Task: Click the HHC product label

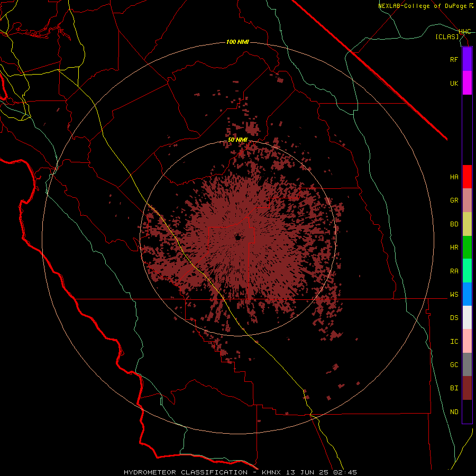Action: 465,32
